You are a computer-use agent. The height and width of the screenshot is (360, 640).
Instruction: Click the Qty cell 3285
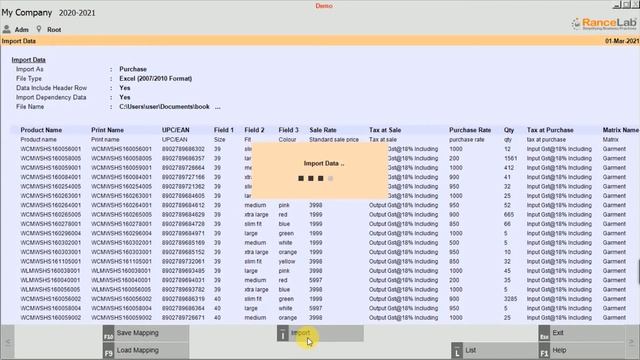[510, 299]
